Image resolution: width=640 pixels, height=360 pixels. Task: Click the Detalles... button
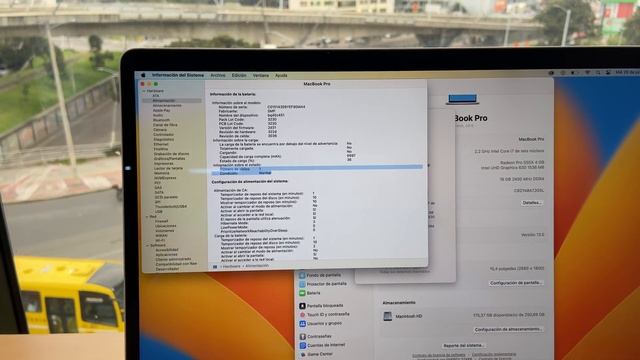[531, 203]
